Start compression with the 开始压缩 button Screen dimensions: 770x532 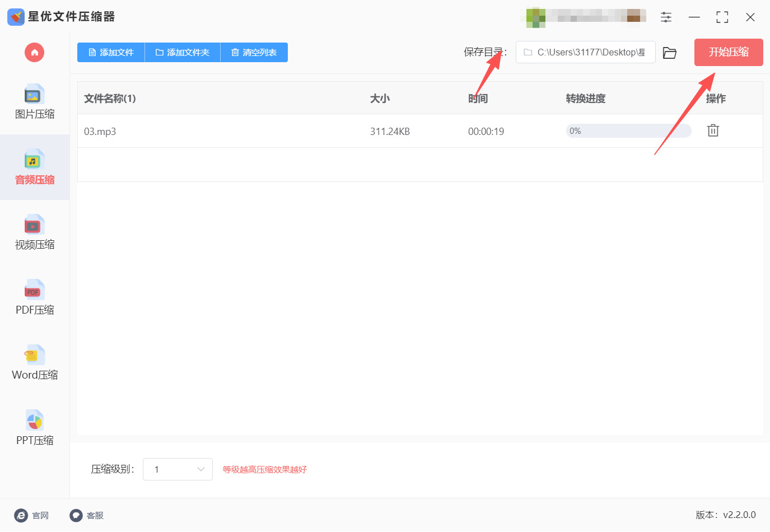[x=728, y=52]
